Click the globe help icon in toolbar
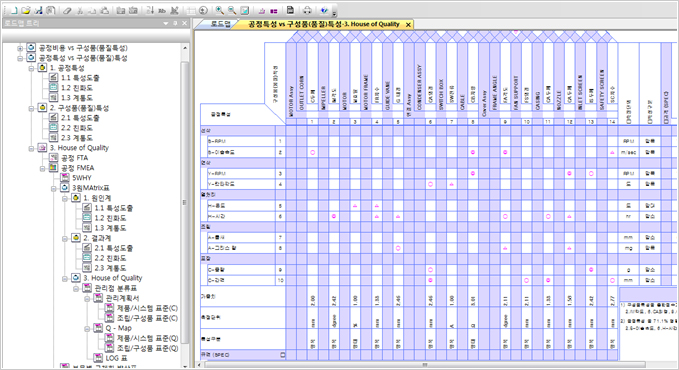Image resolution: width=679 pixels, height=370 pixels. [x=324, y=10]
